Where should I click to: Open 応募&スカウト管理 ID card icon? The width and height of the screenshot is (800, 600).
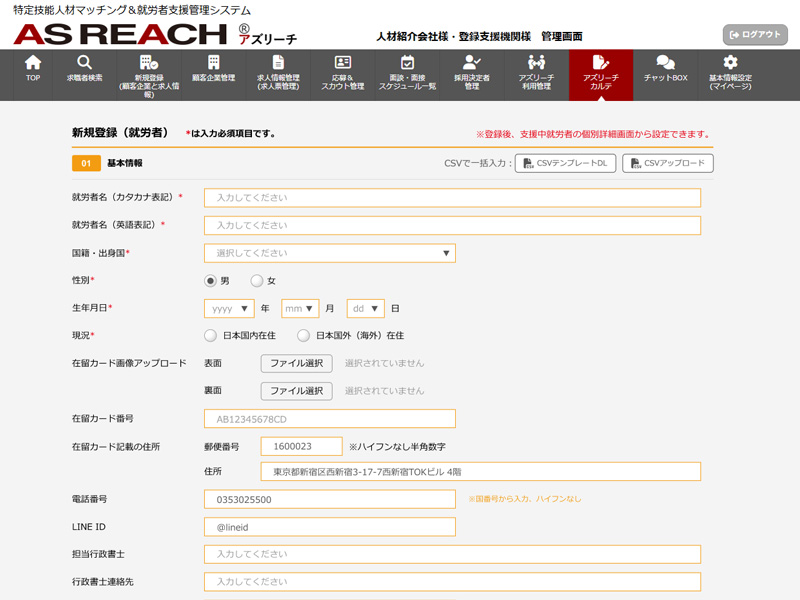[342, 62]
